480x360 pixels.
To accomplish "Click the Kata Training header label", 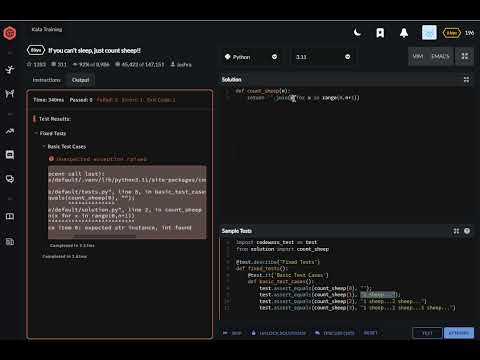I will 47,29.
